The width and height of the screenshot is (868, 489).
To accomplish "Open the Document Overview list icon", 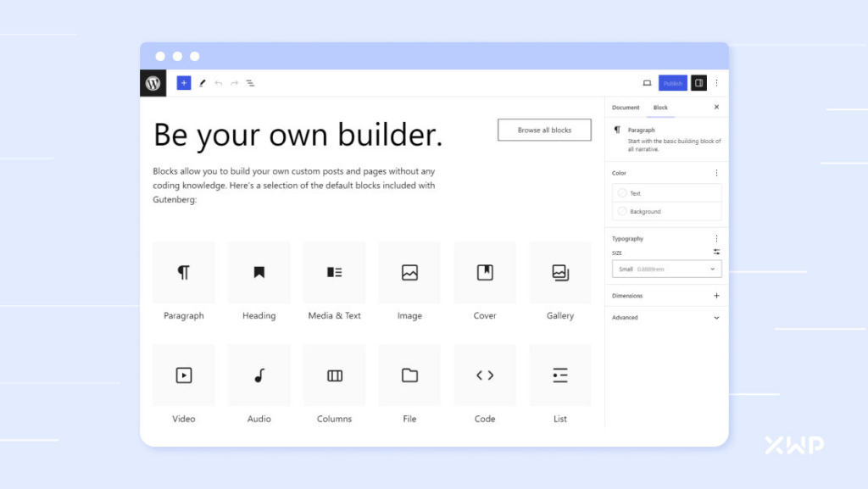I will coord(251,83).
